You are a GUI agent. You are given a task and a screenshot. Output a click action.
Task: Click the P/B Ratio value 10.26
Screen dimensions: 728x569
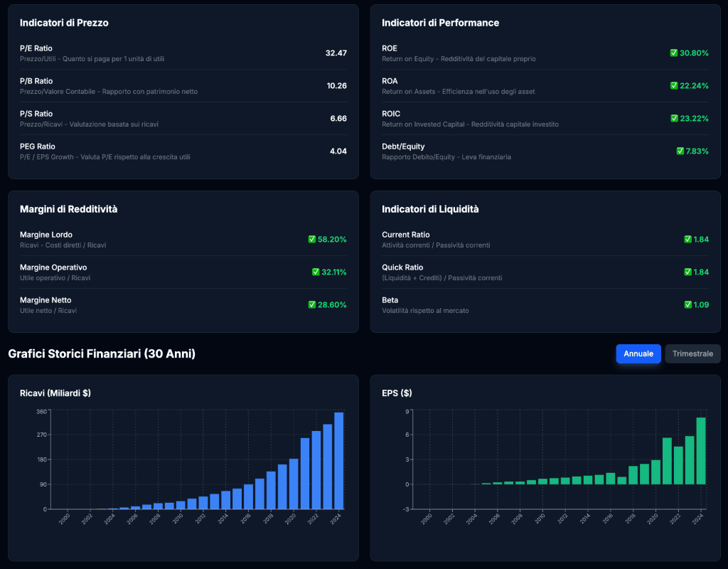(x=336, y=86)
